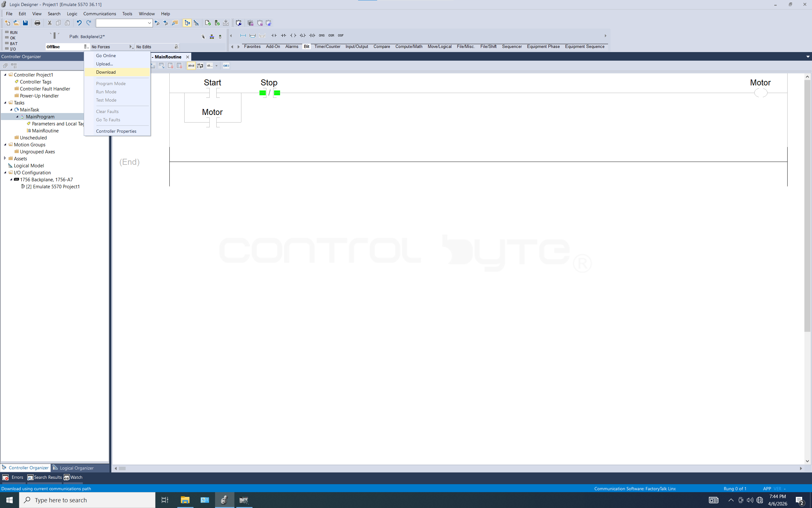Screen dimensions: 812x508
Task: Open the Tools menu
Action: 127,14
